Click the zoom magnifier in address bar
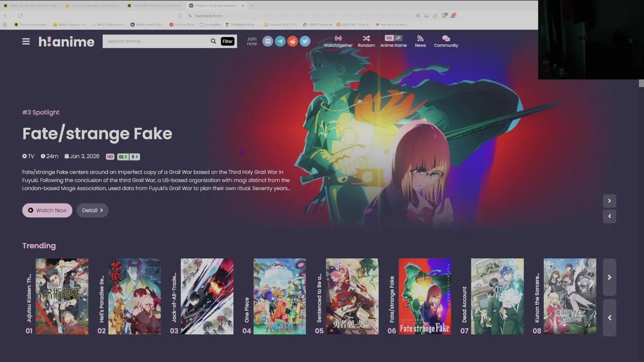Viewport: 644px width, 362px height. pos(418,16)
